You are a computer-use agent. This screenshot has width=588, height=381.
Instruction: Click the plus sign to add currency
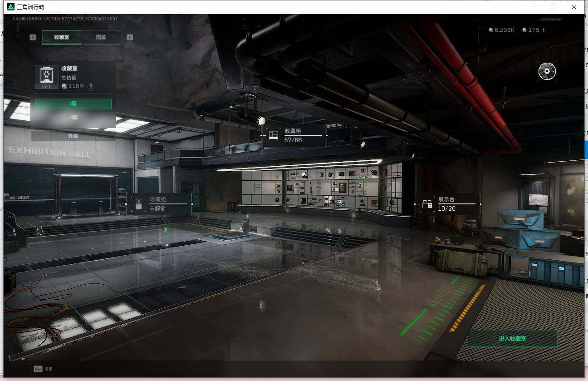tap(544, 30)
